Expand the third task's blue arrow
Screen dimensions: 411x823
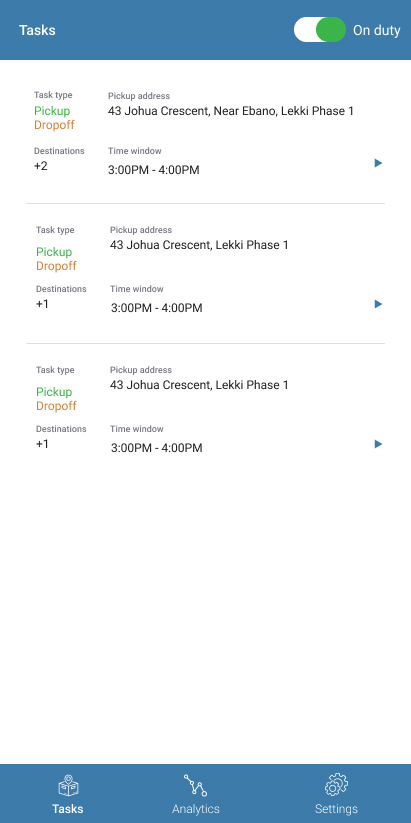tap(378, 444)
